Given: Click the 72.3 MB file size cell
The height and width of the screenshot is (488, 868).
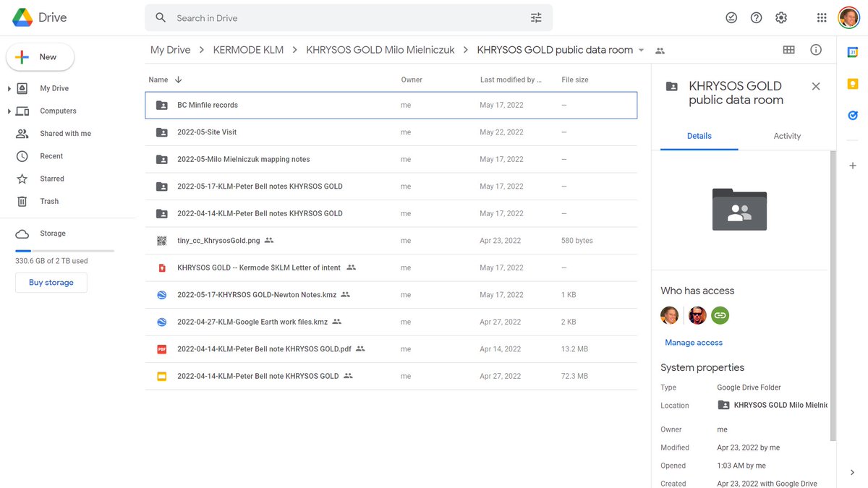Looking at the screenshot, I should [574, 376].
